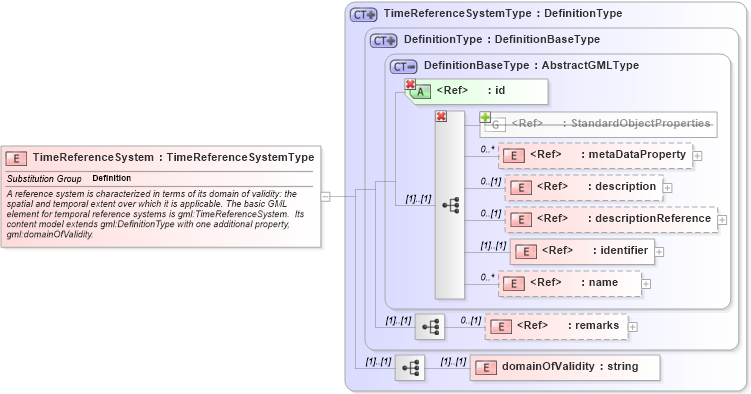Click 0..[1] cardinality of descriptionReference

(x=491, y=214)
